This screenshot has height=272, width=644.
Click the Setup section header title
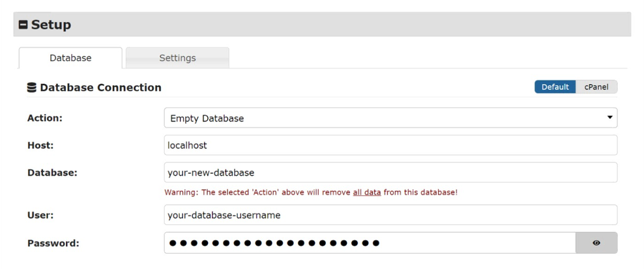point(51,25)
